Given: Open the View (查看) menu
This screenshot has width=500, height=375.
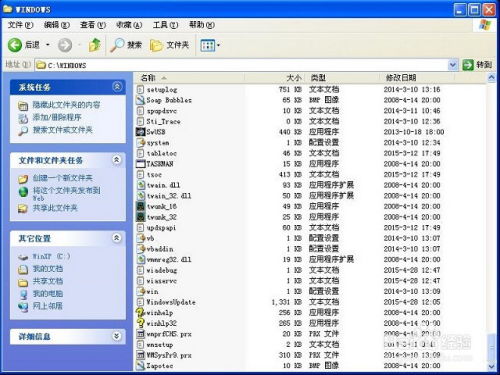Looking at the screenshot, I should pyautogui.click(x=93, y=25).
